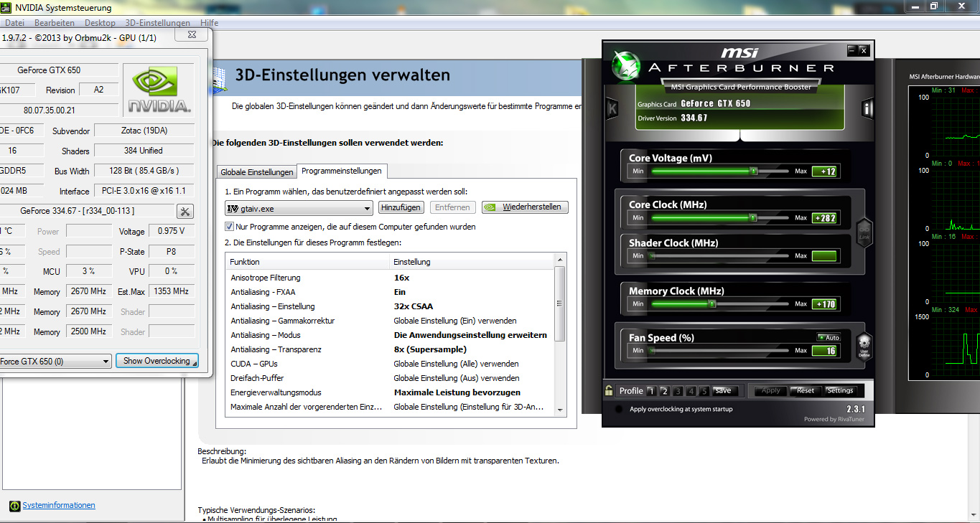Close the MSI Afterburner window

click(x=864, y=50)
